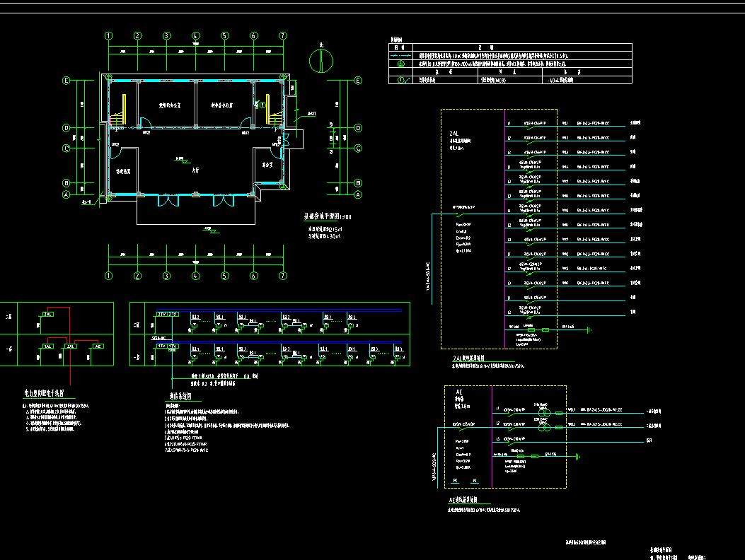Image resolution: width=745 pixels, height=560 pixels.
Task: Click the AE box in power riser diagram
Action: [98, 346]
